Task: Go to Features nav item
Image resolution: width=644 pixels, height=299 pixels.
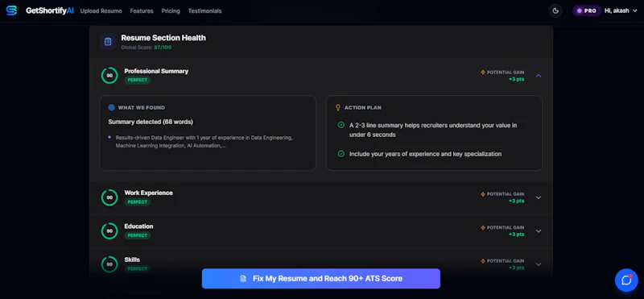Action: [142, 11]
